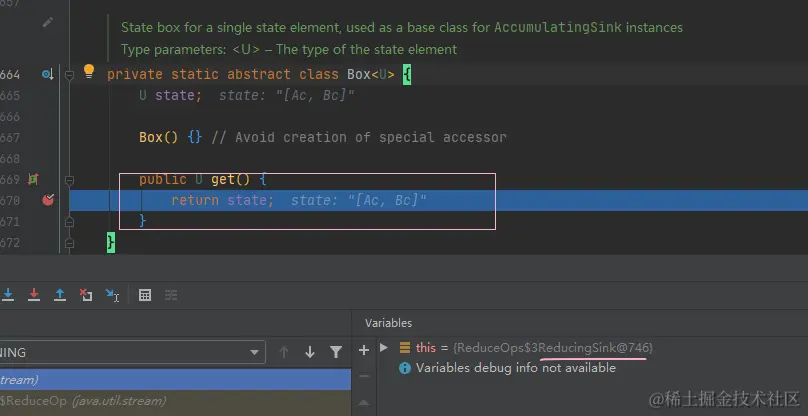Viewport: 808px width, 416px height.
Task: Click the plus icon to add new watch
Action: tap(364, 351)
